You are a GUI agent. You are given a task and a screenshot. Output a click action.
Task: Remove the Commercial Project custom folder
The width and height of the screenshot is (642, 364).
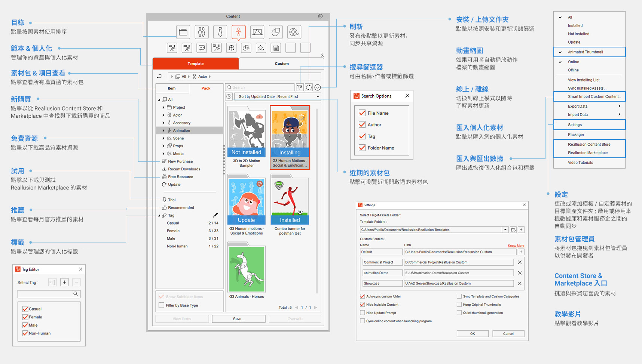[520, 262]
